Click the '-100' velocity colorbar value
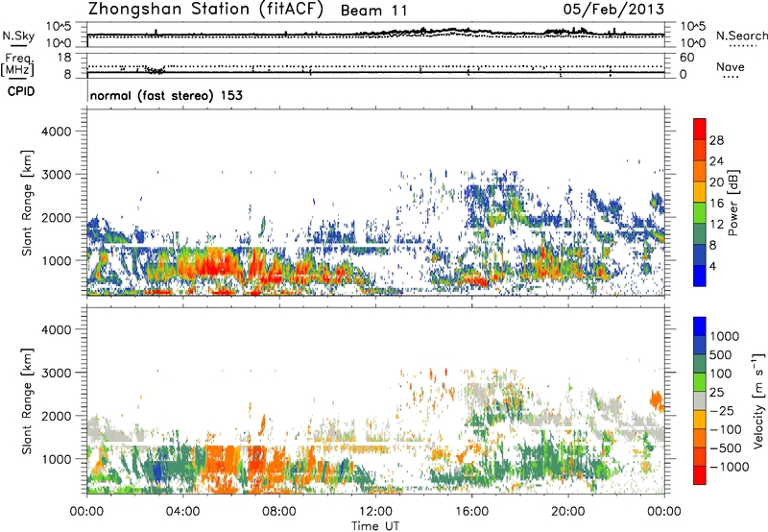The width and height of the screenshot is (768, 532). click(726, 429)
